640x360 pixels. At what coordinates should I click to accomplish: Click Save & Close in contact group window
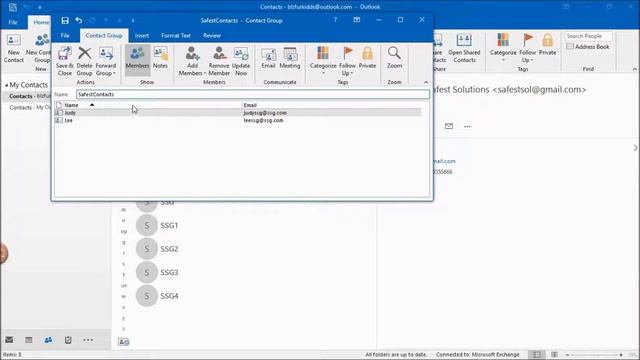(x=64, y=61)
